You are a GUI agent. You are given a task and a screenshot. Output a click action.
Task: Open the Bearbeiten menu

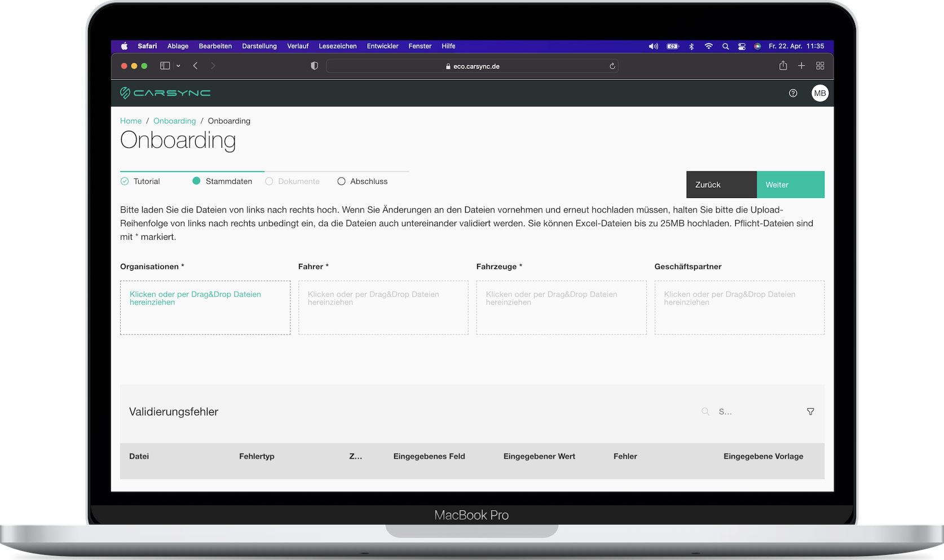(x=215, y=46)
